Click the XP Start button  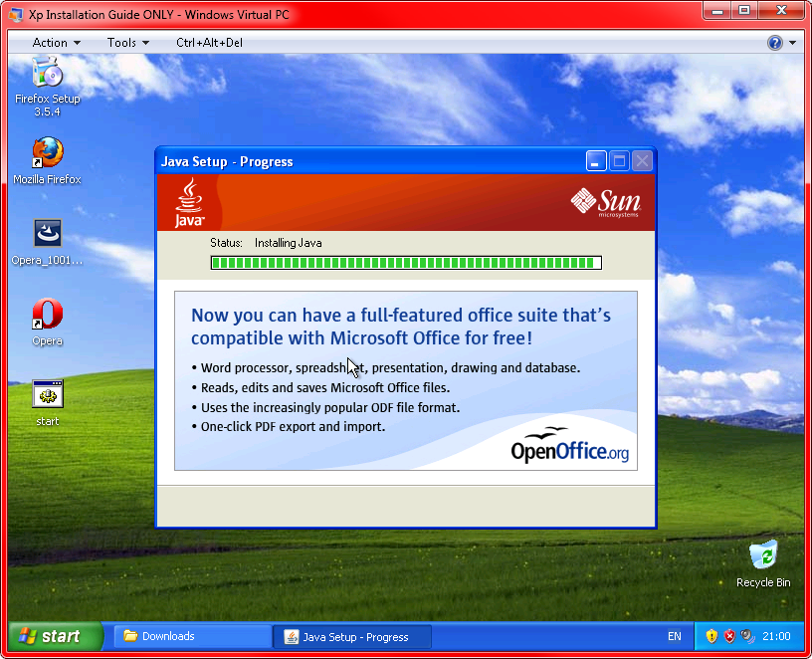pyautogui.click(x=56, y=636)
